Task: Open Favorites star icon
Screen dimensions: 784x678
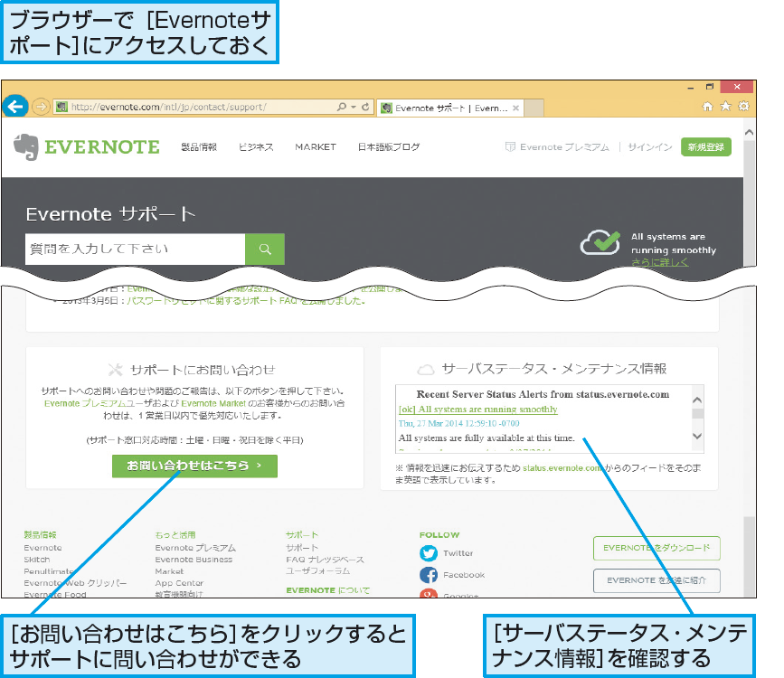Action: click(x=725, y=106)
